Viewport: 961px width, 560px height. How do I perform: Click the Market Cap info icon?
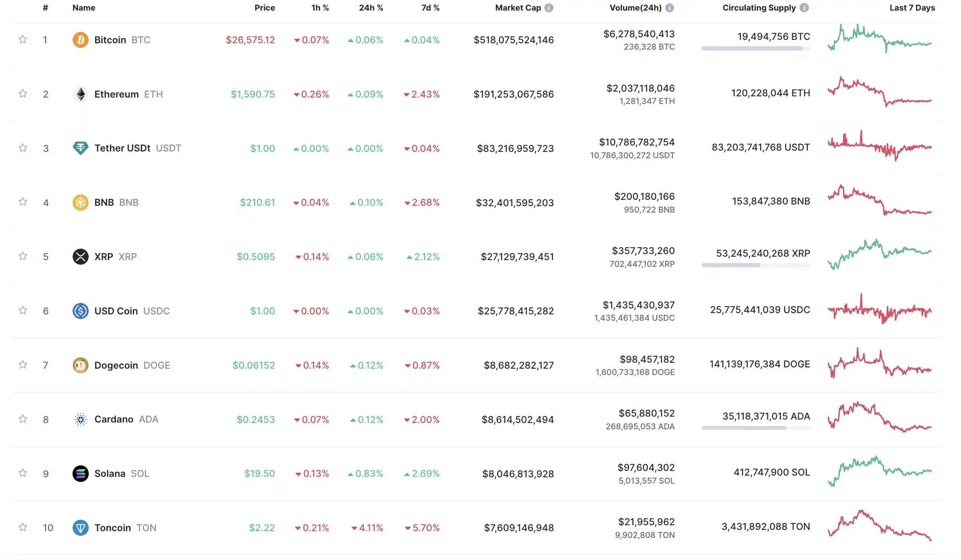(549, 8)
